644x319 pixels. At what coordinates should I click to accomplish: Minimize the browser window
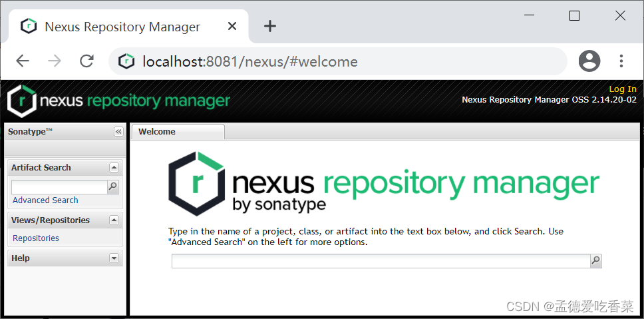530,15
